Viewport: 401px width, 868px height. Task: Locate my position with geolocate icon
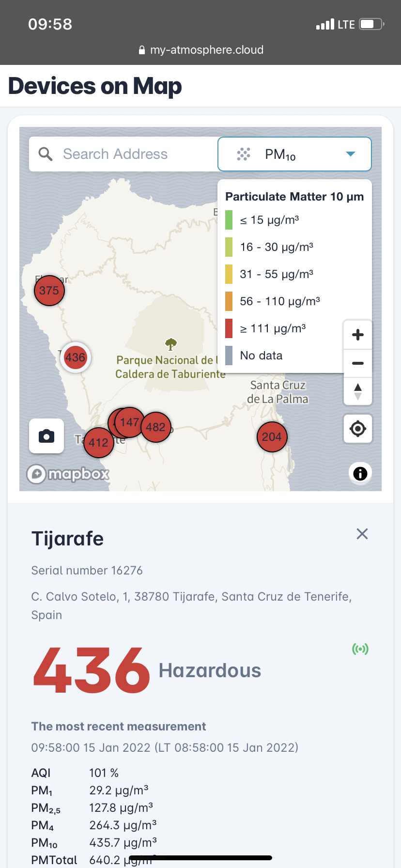pos(358,429)
